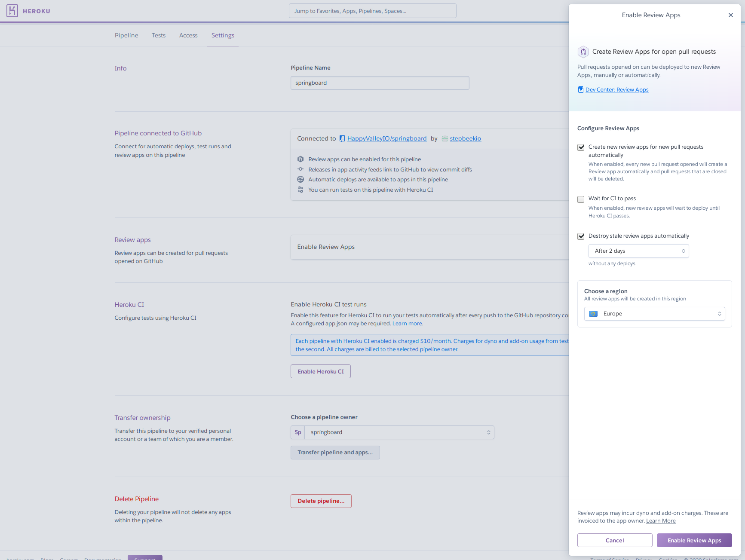Screen dimensions: 745x560
Task: Click the HEROKU wordmark
Action: click(37, 11)
